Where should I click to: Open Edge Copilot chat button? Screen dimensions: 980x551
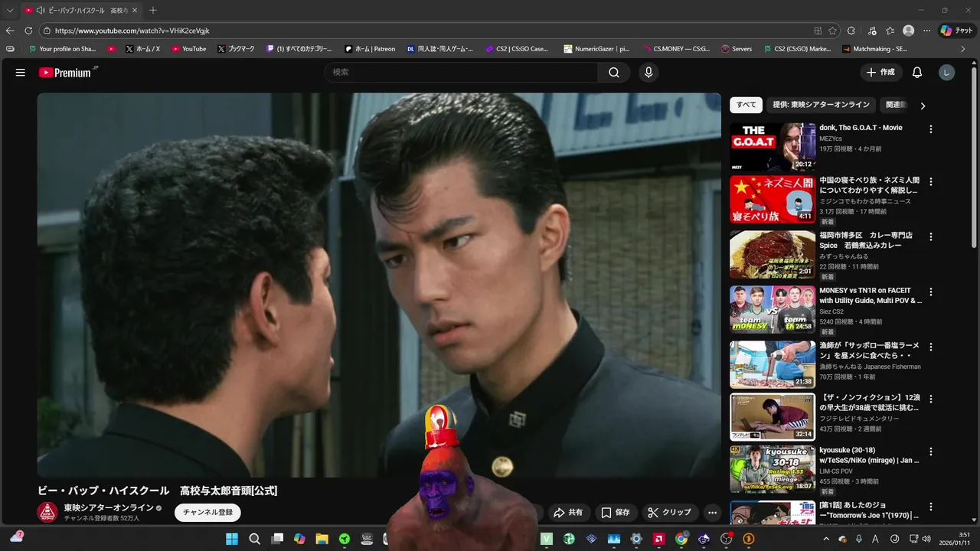click(955, 31)
